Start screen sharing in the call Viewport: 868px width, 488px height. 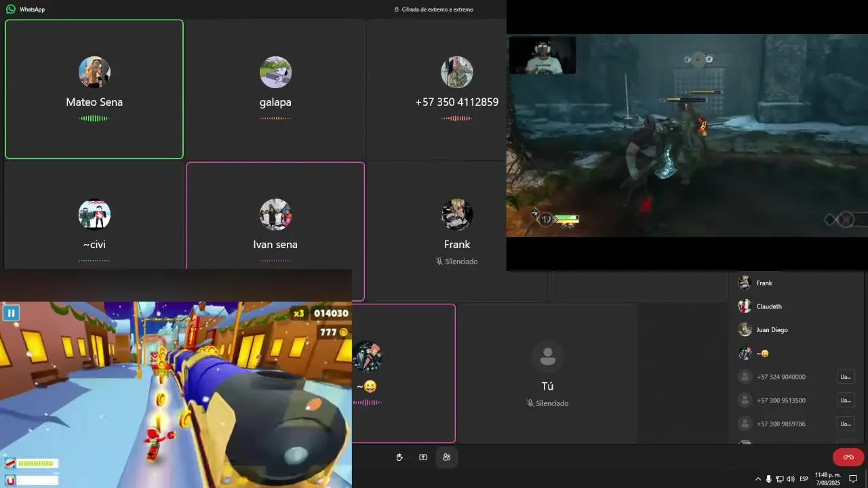pos(423,457)
